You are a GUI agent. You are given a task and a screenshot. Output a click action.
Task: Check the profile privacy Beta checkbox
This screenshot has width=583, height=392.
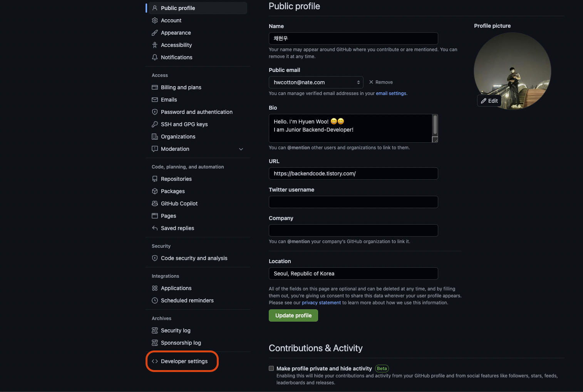pyautogui.click(x=271, y=368)
